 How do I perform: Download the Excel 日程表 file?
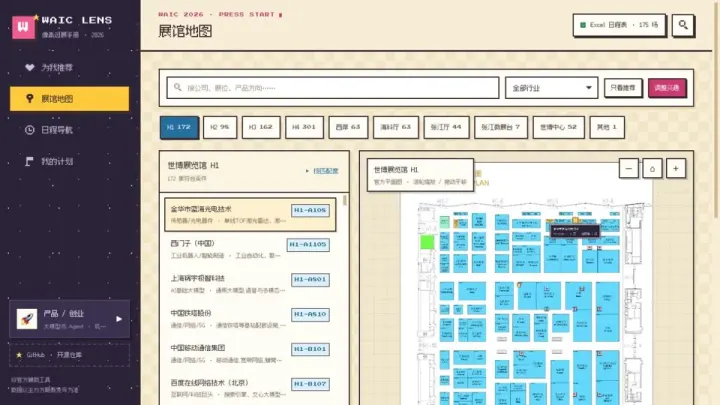(x=619, y=25)
